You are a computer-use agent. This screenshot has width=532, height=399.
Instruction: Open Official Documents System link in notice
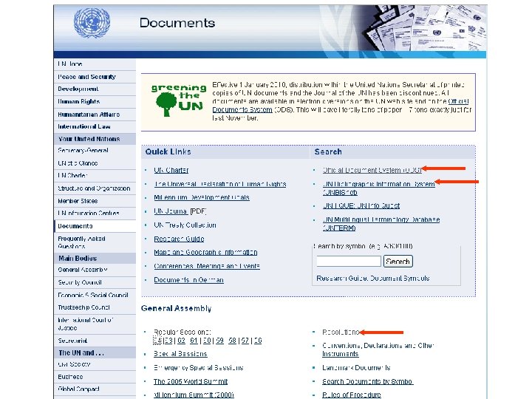click(341, 106)
